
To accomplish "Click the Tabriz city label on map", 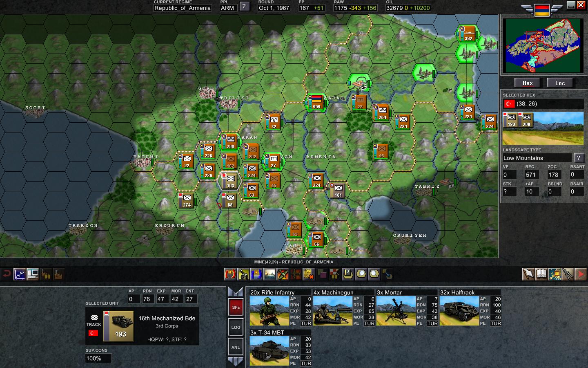I will [x=427, y=186].
